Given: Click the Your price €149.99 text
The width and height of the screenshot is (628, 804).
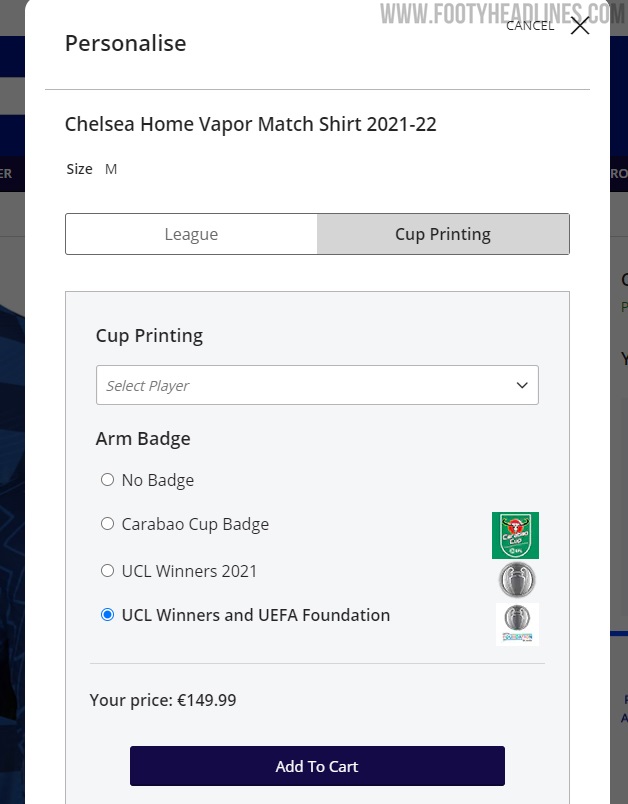Looking at the screenshot, I should click(163, 700).
